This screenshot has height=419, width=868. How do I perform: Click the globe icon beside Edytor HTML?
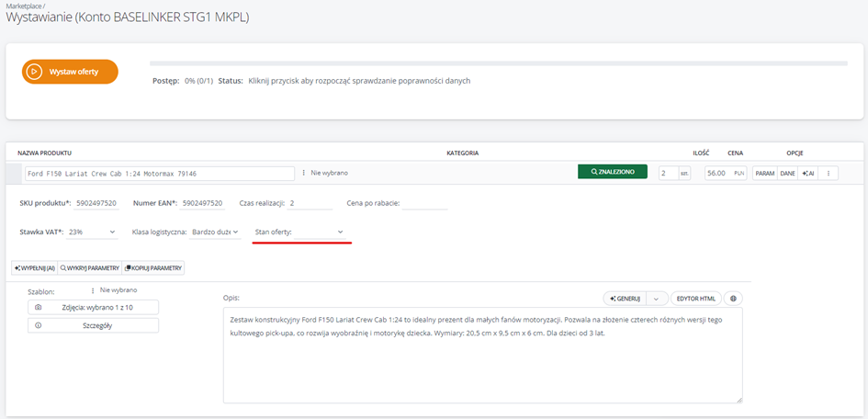733,299
